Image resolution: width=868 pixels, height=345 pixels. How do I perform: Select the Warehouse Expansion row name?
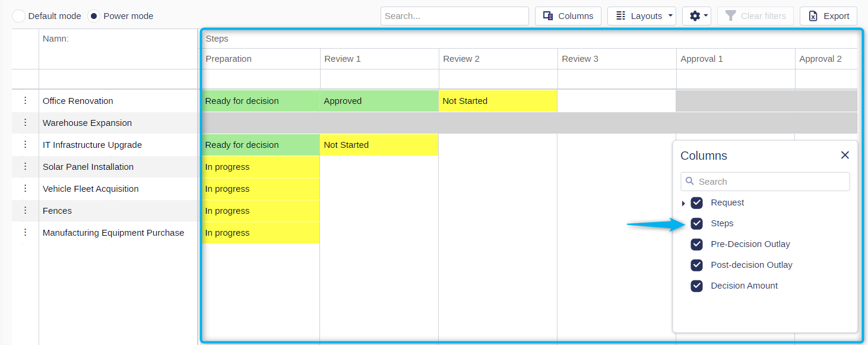(x=87, y=123)
